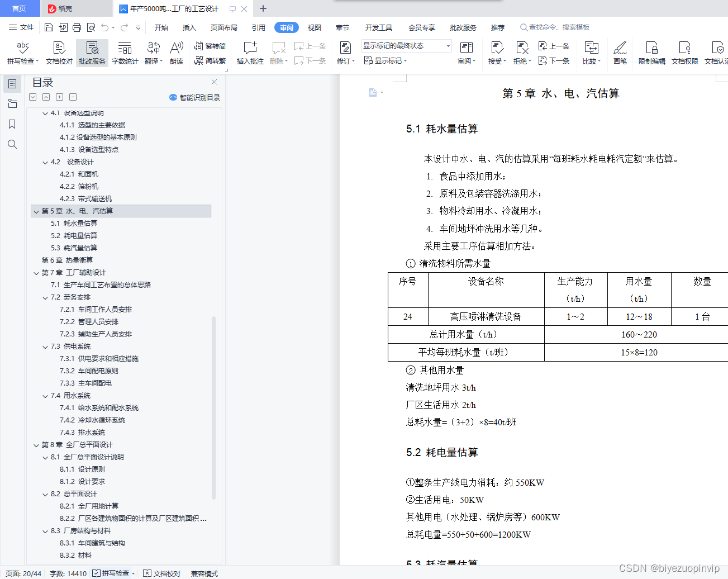This screenshot has width=728, height=579.
Task: Click the save icon in quick access bar
Action: click(49, 27)
